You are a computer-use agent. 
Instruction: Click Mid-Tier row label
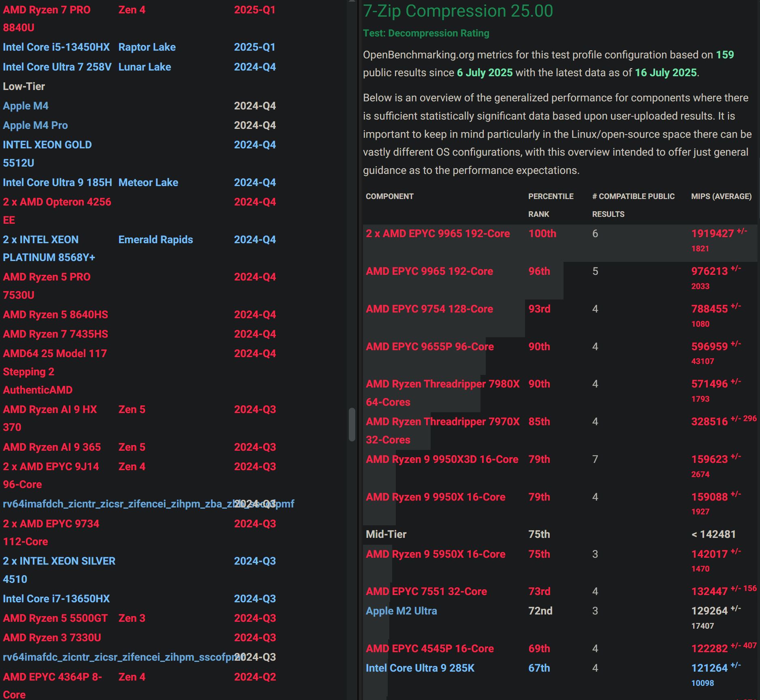point(386,534)
